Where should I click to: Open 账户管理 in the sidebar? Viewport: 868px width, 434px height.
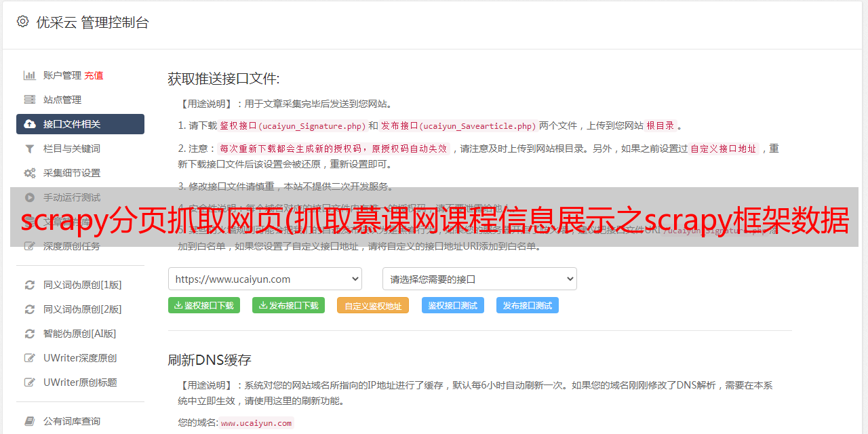[62, 75]
